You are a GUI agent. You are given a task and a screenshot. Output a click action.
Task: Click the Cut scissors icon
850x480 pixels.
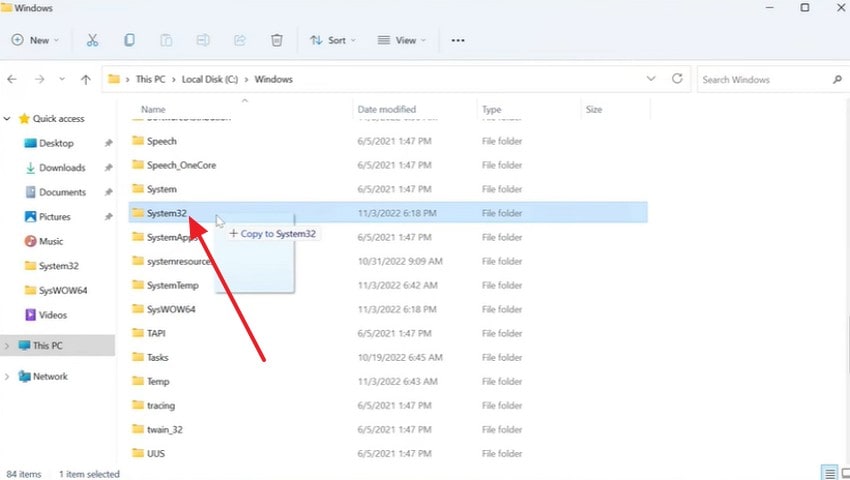(92, 40)
